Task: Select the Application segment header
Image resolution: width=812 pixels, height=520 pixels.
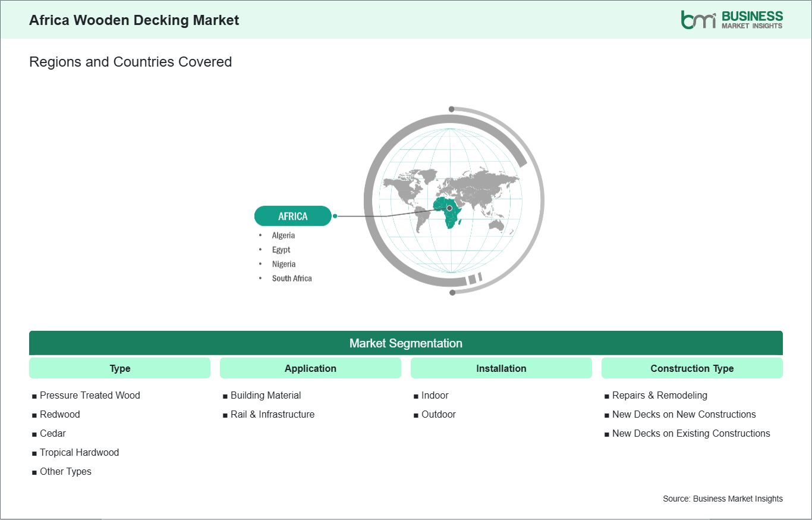Action: 310,368
